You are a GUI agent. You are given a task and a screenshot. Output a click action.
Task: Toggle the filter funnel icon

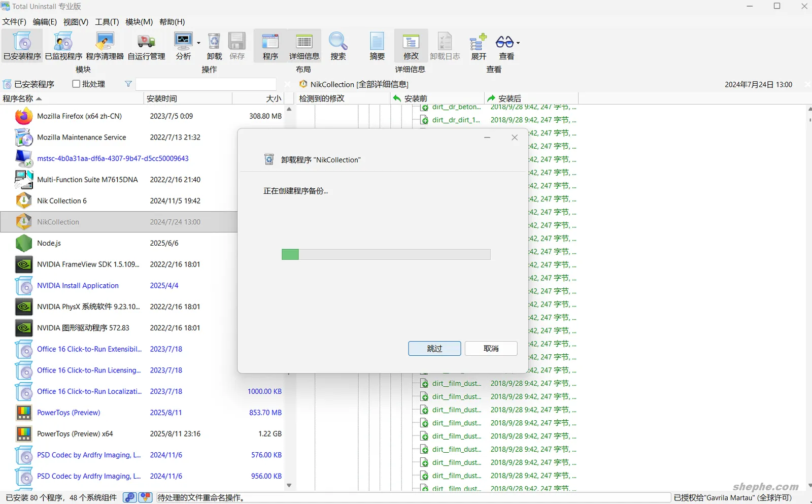(128, 84)
